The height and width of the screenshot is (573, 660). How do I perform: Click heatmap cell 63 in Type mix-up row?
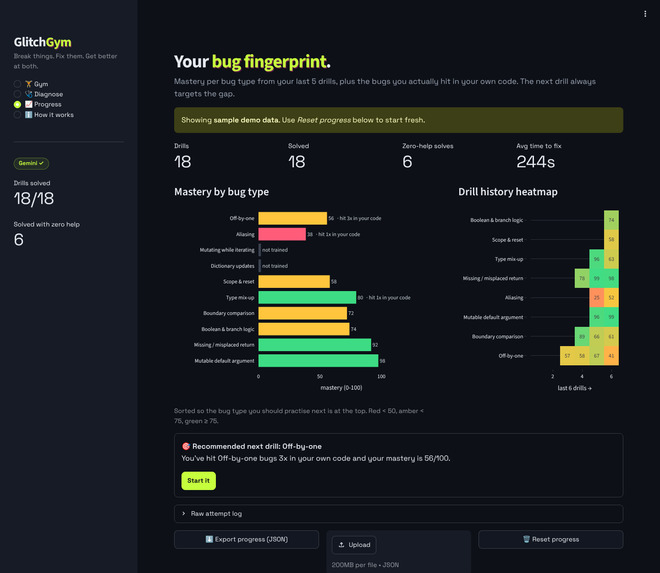pyautogui.click(x=611, y=259)
